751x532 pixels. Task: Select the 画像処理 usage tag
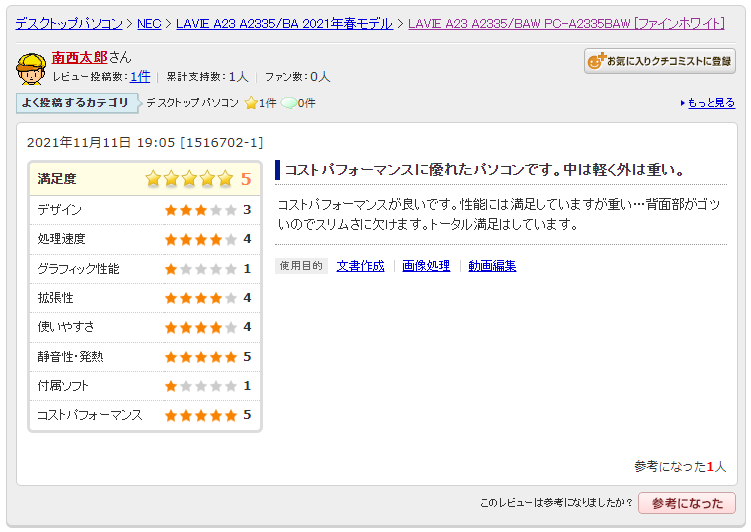click(426, 266)
